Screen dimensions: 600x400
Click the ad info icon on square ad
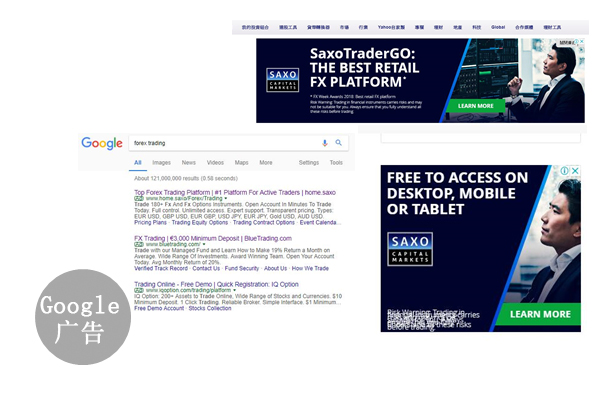(565, 171)
